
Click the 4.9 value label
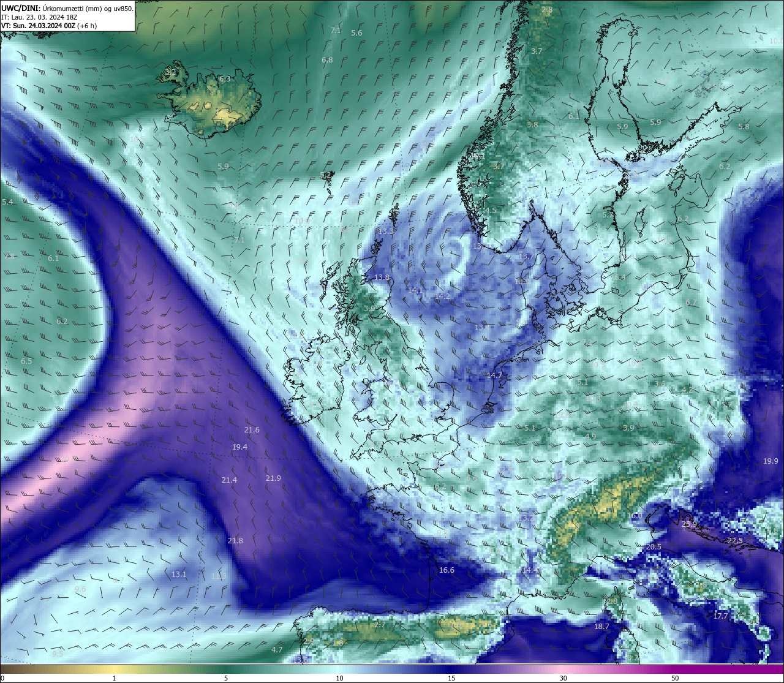click(590, 436)
